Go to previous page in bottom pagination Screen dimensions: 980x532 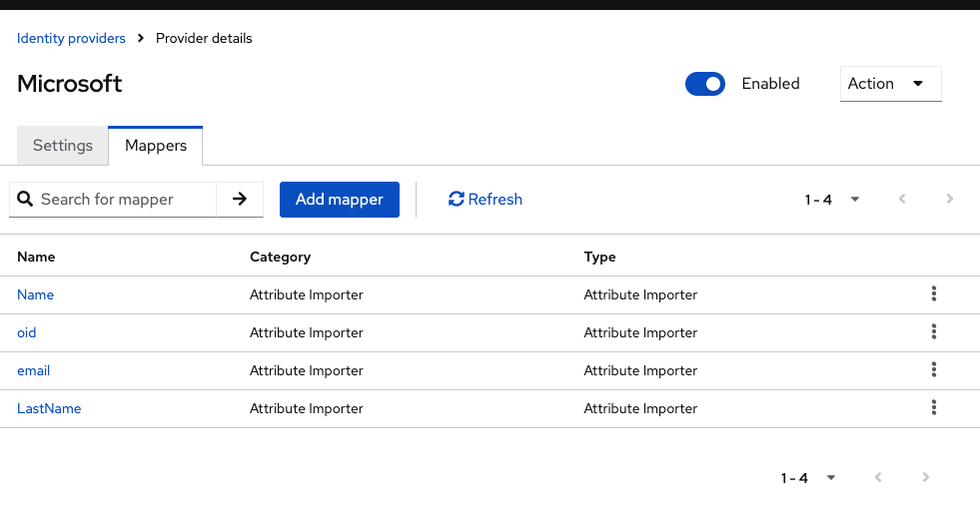tap(878, 478)
